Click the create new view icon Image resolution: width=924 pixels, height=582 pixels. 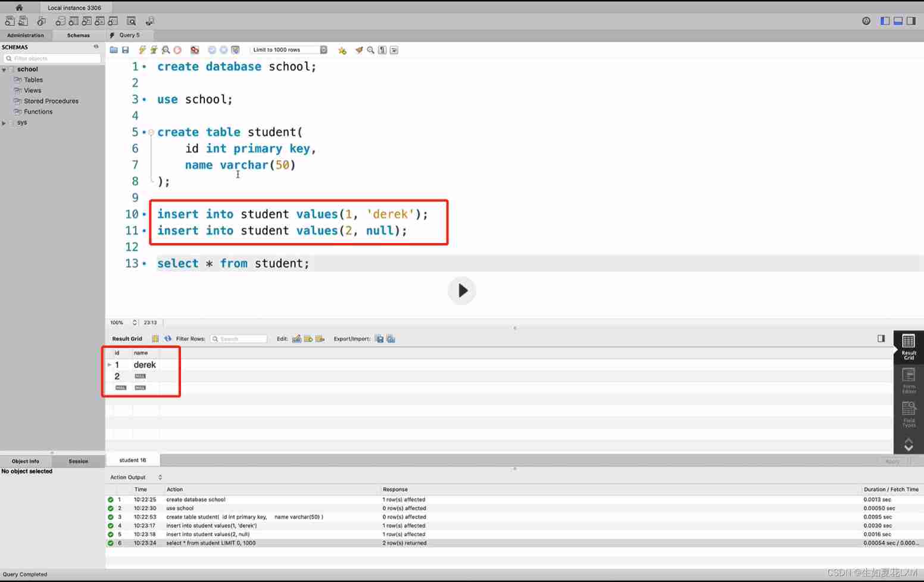click(86, 21)
